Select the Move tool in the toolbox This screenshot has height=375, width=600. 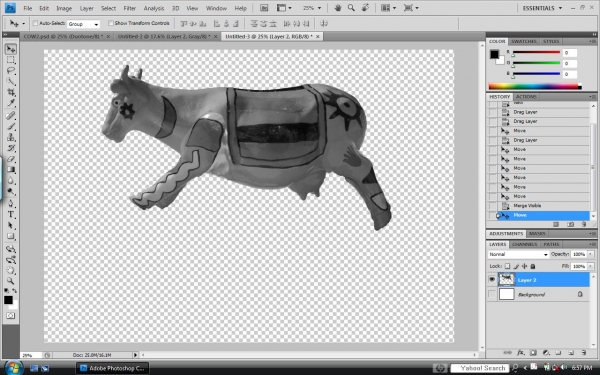pyautogui.click(x=11, y=49)
